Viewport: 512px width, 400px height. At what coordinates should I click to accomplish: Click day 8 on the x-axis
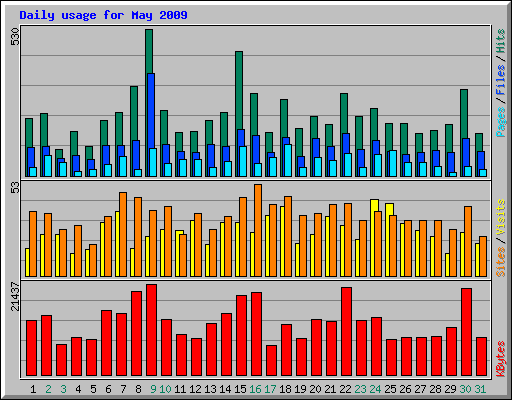(x=138, y=389)
